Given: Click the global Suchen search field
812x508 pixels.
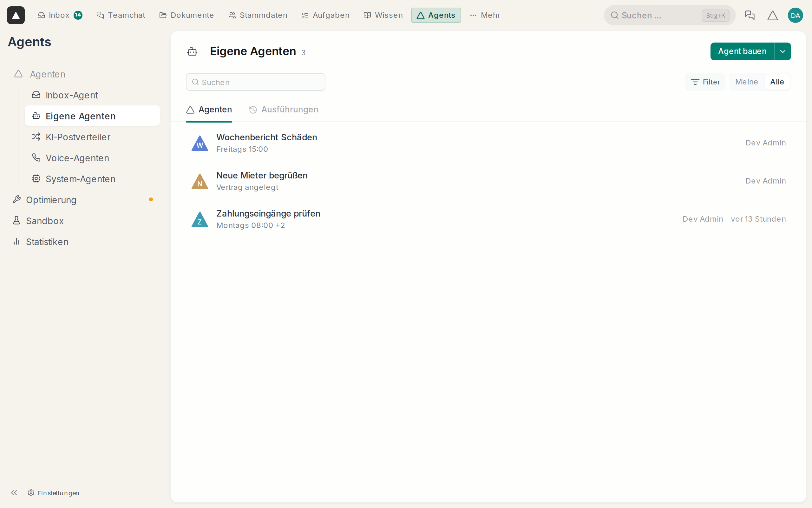Looking at the screenshot, I should click(669, 15).
